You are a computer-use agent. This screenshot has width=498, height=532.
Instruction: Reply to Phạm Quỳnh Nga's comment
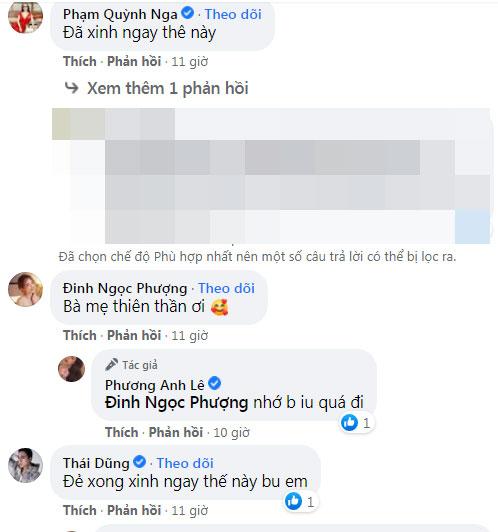point(134,61)
